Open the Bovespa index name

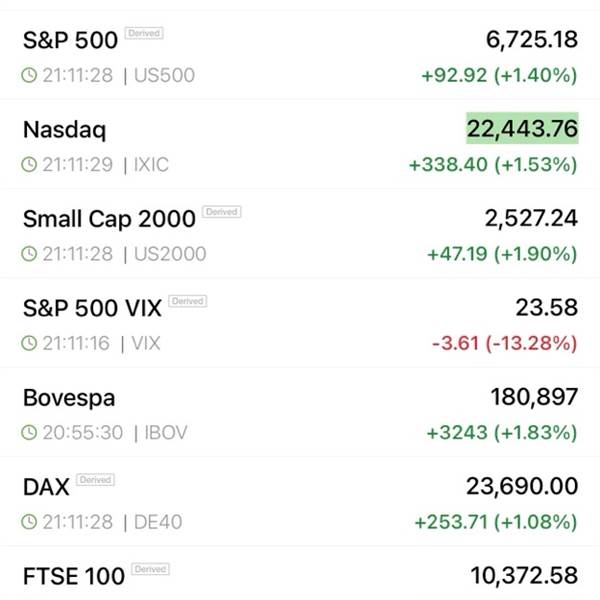point(69,398)
